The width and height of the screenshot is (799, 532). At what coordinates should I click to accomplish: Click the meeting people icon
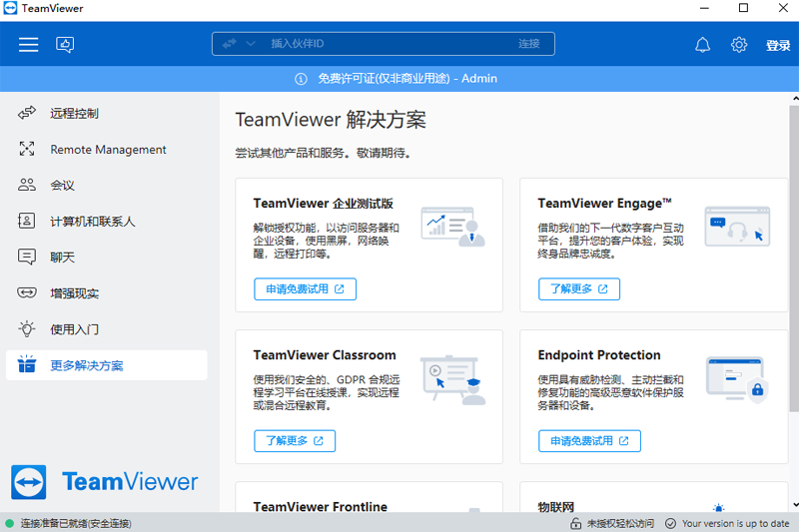tap(27, 185)
